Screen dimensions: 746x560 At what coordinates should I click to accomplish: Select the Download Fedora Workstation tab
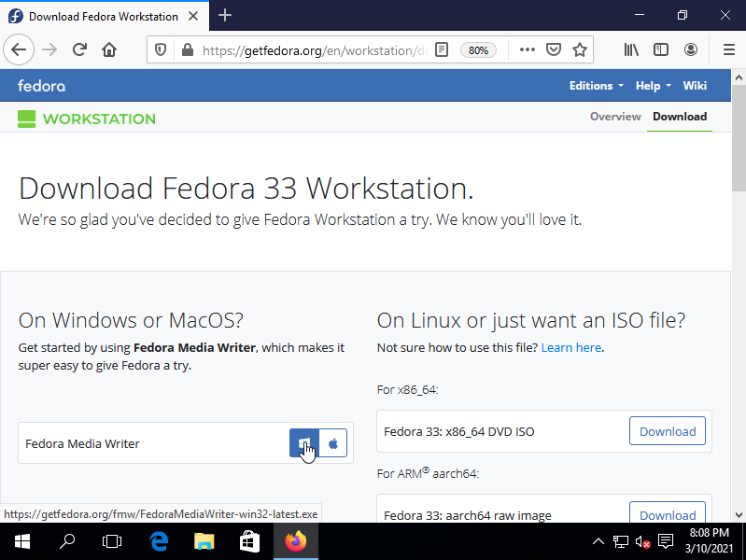pos(105,16)
